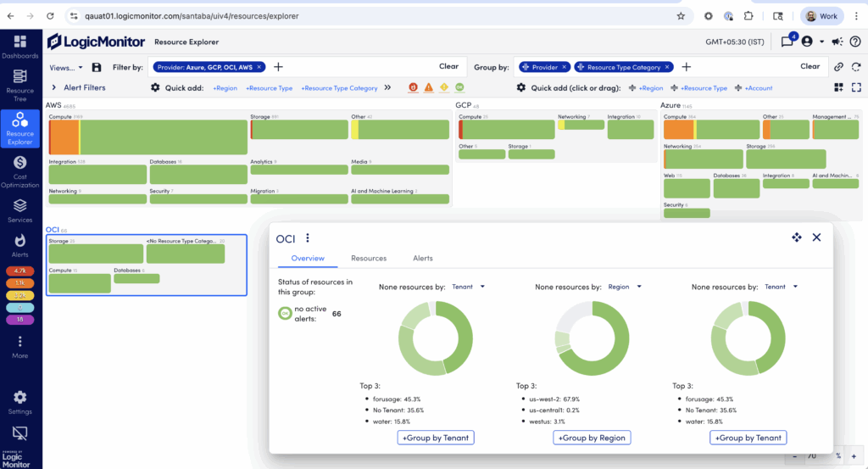The height and width of the screenshot is (469, 868).
Task: Click the GCP Compute resource block
Action: (507, 129)
